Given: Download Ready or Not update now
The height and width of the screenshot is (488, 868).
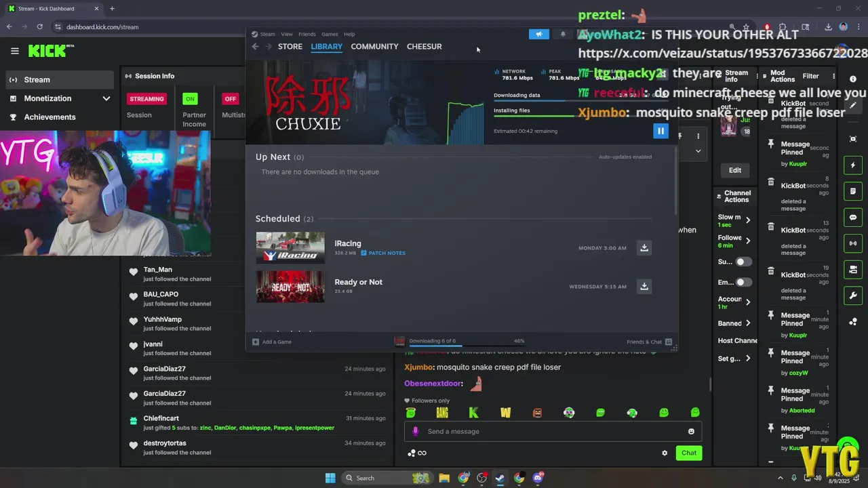Looking at the screenshot, I should 644,286.
